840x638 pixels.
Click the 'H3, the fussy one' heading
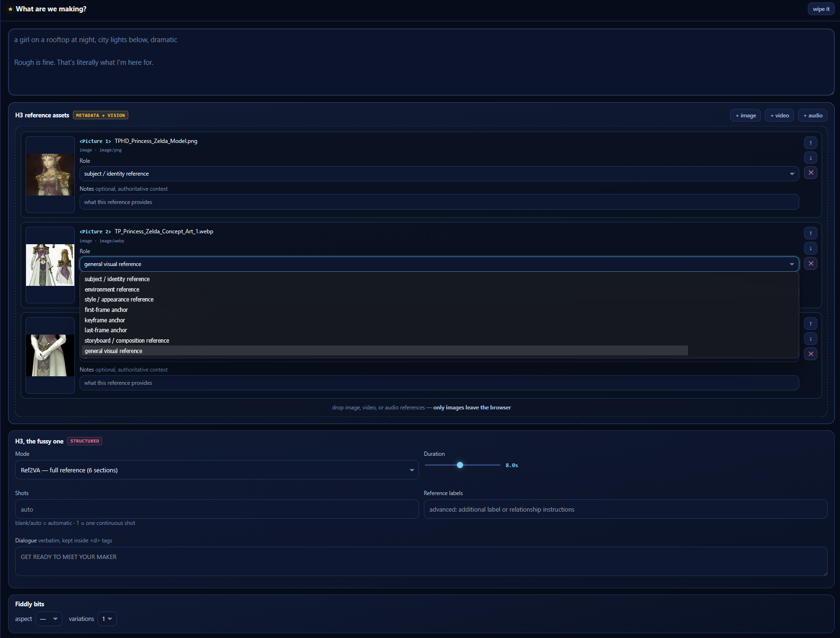point(39,441)
